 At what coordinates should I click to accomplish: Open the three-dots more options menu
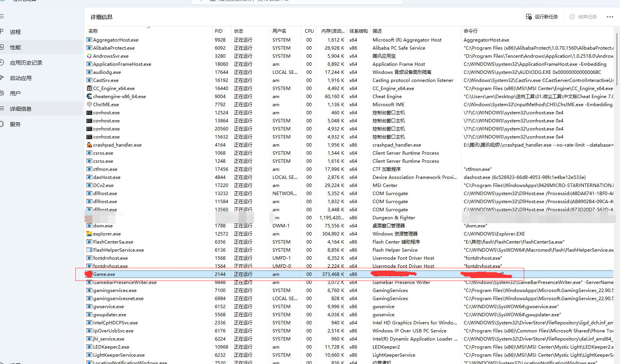pos(610,17)
